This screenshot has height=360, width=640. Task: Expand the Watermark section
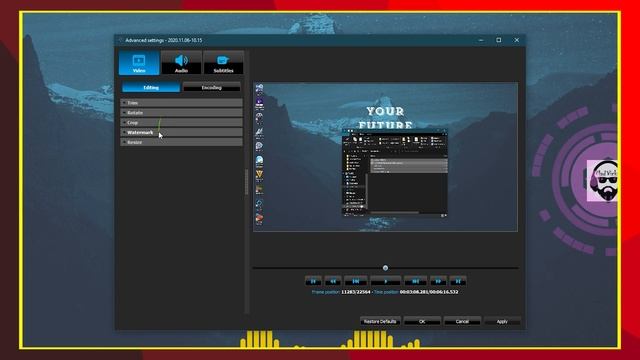(181, 132)
